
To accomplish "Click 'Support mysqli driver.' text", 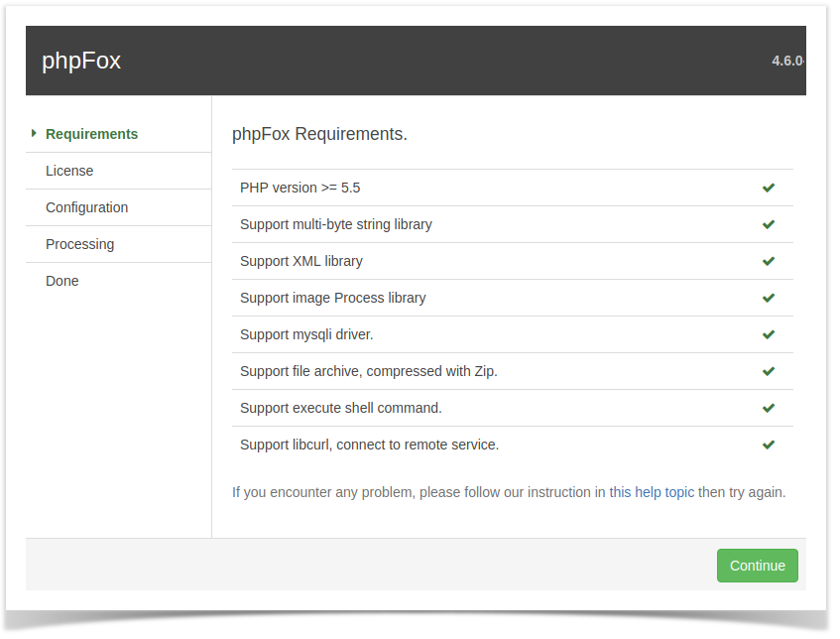I will point(306,334).
